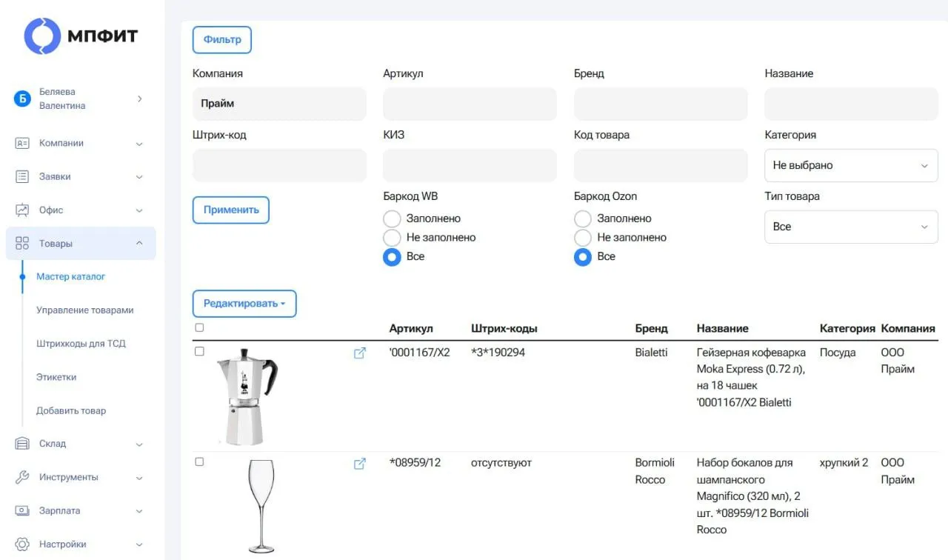Click the Офис chart icon in sidebar

(x=22, y=210)
